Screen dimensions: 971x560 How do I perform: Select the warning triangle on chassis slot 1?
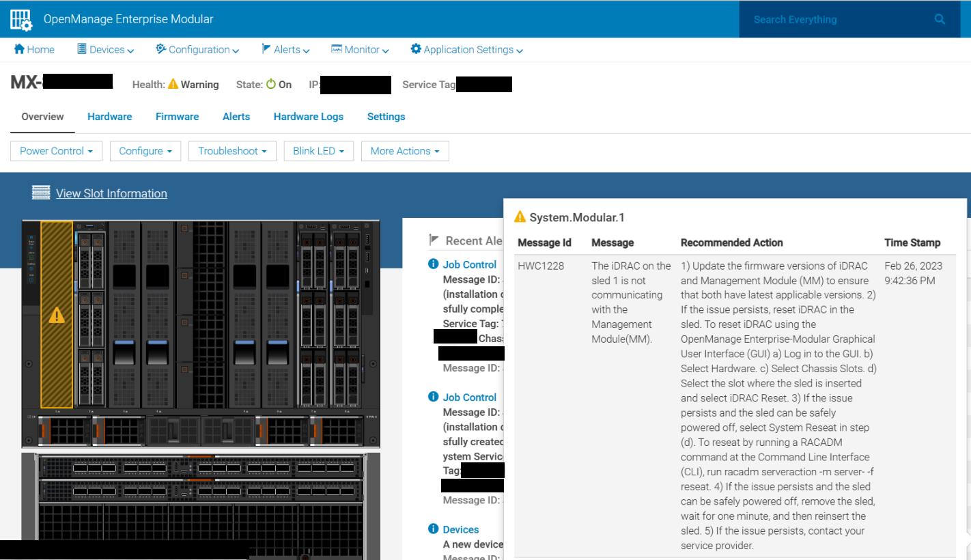point(57,315)
